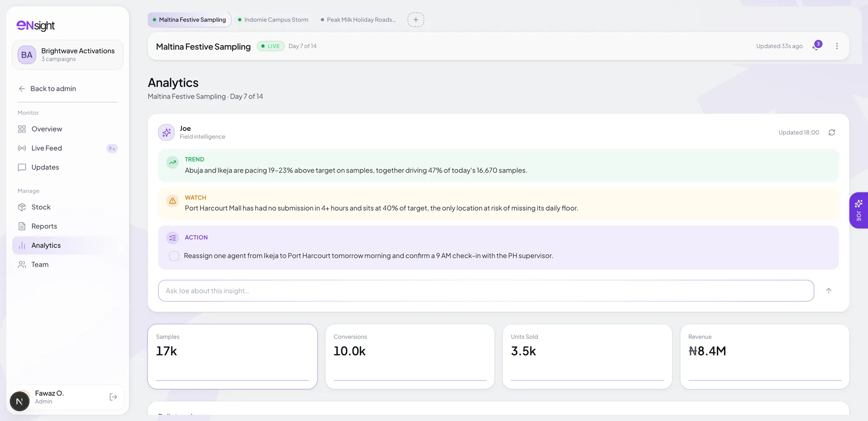Screen dimensions: 868x421
Task: Focus the Ask Joe about this insight field
Action: (x=486, y=291)
